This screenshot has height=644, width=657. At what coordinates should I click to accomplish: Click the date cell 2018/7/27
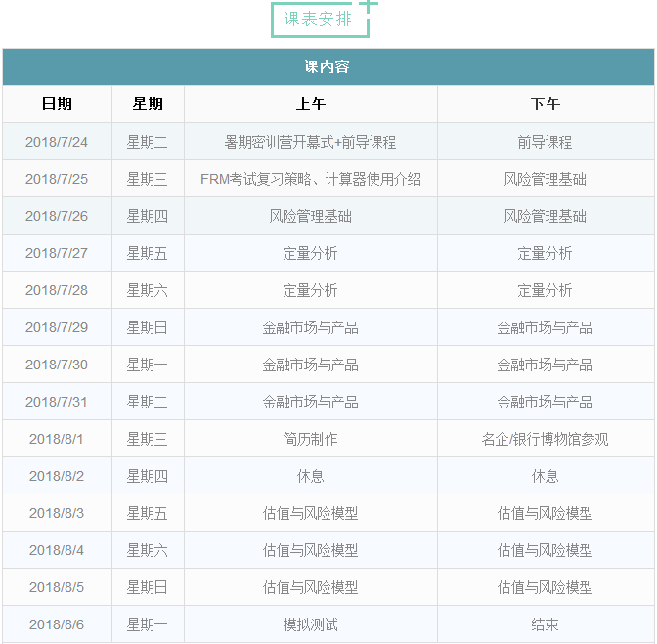coord(57,253)
